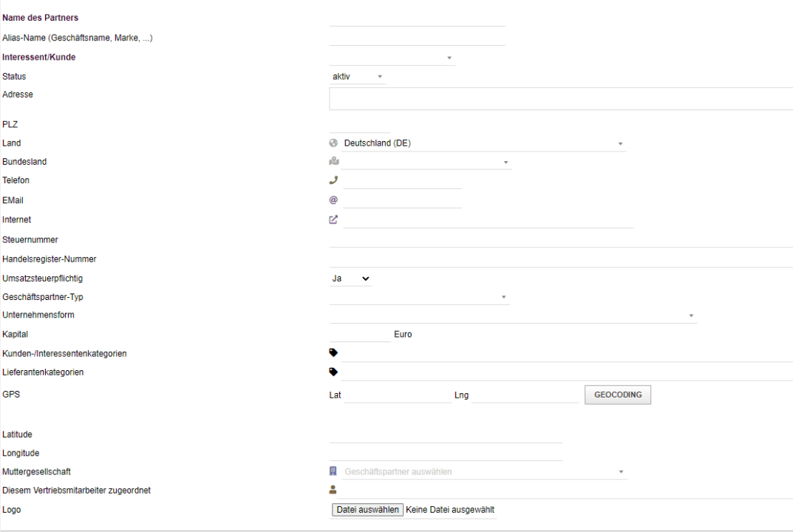
Task: Focus the Name des Partners input field
Action: coord(417,18)
